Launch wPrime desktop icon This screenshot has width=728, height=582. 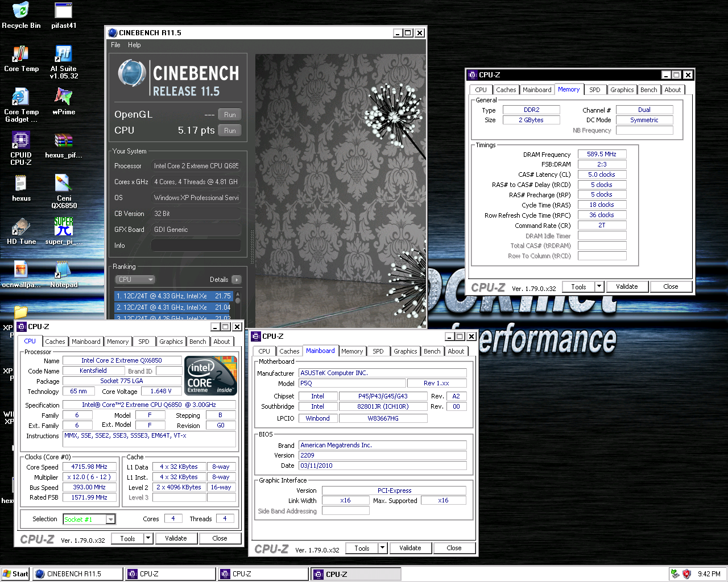point(64,102)
